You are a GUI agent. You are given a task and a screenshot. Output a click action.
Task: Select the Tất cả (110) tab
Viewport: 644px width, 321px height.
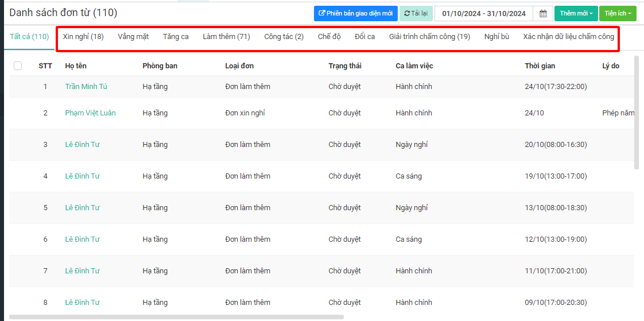pos(29,37)
